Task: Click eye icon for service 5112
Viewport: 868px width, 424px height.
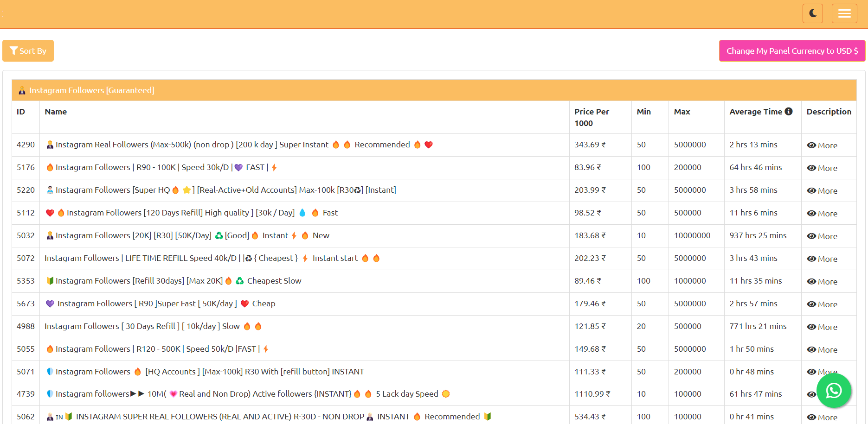Action: (811, 213)
